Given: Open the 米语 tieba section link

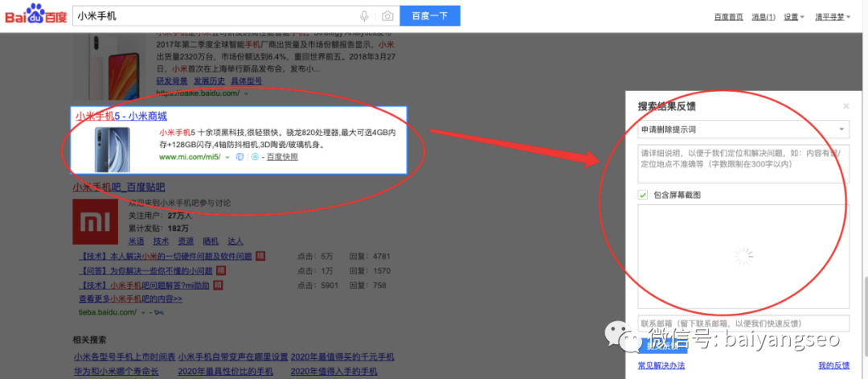Looking at the screenshot, I should (136, 241).
